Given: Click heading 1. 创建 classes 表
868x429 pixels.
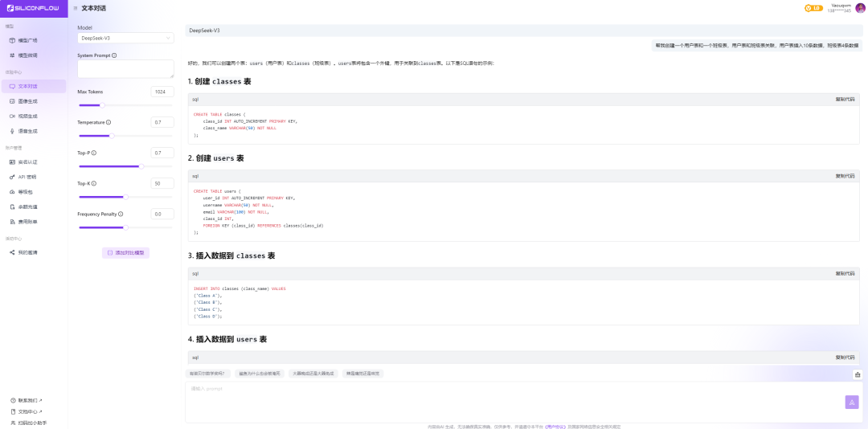Looking at the screenshot, I should click(x=219, y=81).
